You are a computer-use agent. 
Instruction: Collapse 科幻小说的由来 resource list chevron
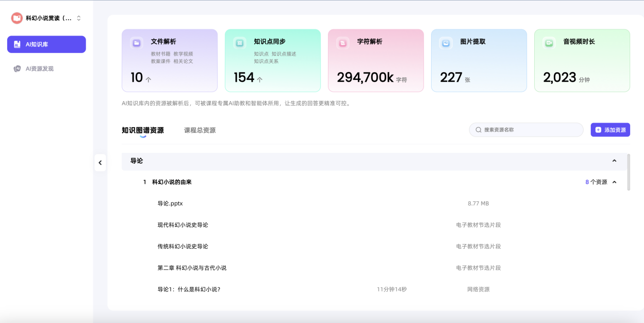[x=614, y=182]
